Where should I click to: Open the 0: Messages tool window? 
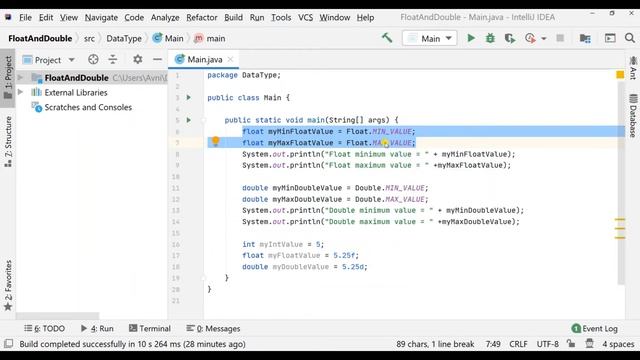pyautogui.click(x=213, y=329)
